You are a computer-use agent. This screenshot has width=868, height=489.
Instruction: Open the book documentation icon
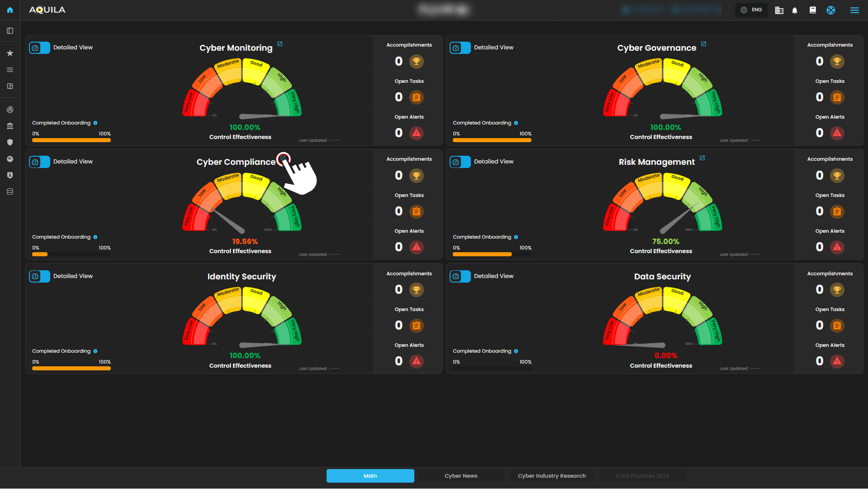coord(813,10)
